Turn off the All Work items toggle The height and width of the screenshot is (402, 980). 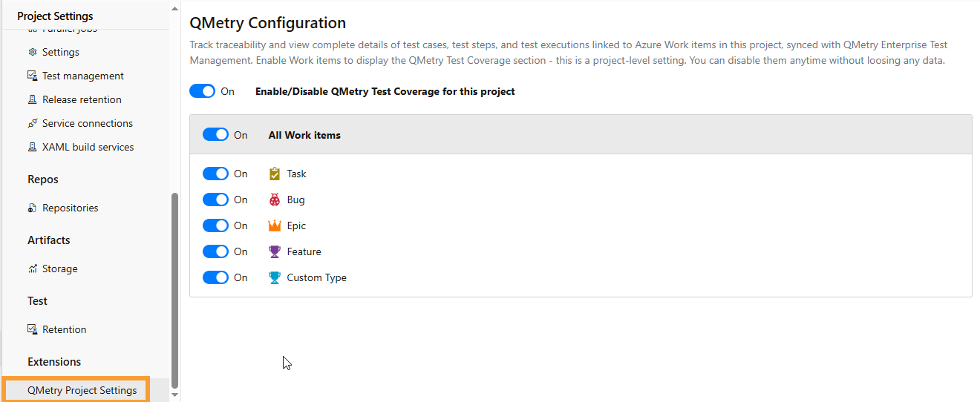pyautogui.click(x=215, y=135)
